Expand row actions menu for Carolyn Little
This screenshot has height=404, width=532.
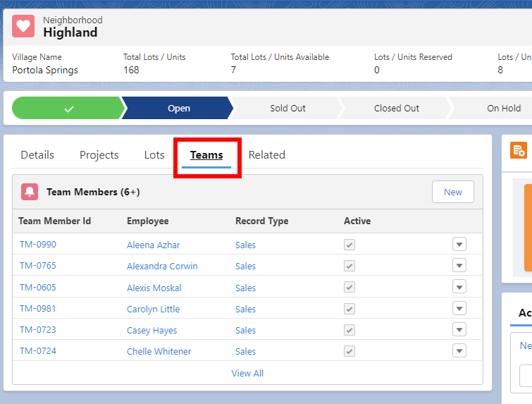(459, 309)
